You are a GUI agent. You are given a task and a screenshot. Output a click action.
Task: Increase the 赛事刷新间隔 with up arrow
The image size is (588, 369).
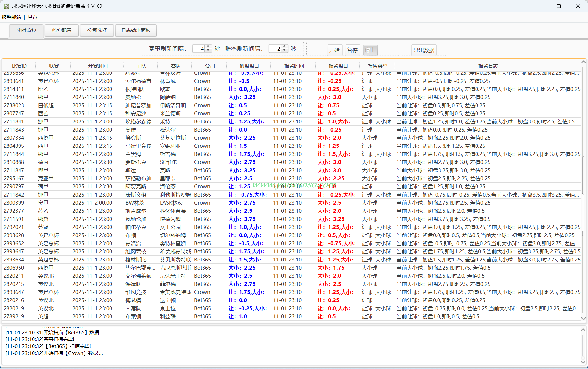pyautogui.click(x=208, y=47)
